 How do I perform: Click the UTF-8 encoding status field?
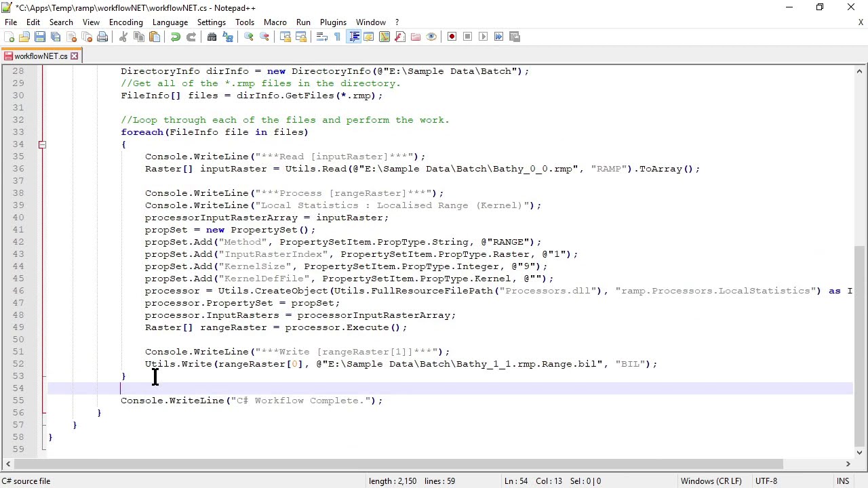[x=766, y=481]
